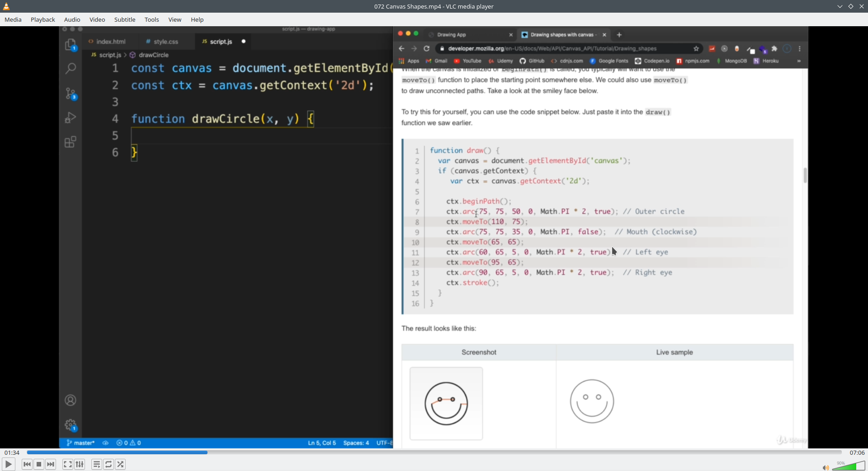Click Spaces: 4 indentation status
This screenshot has width=868, height=471.
(356, 443)
